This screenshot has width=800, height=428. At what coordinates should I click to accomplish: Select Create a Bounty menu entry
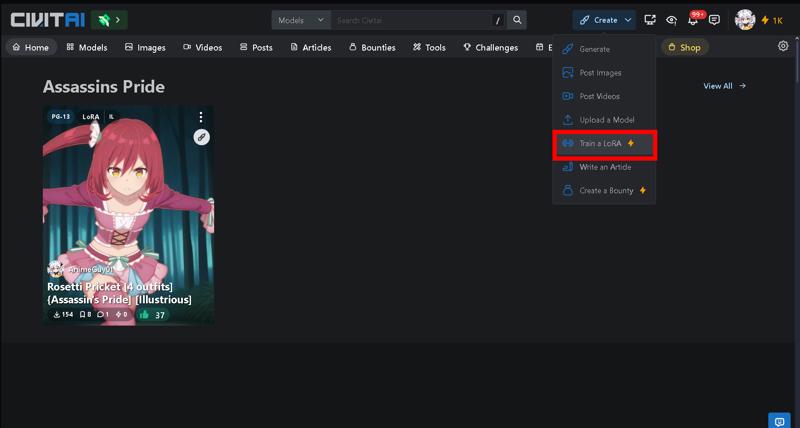[604, 190]
